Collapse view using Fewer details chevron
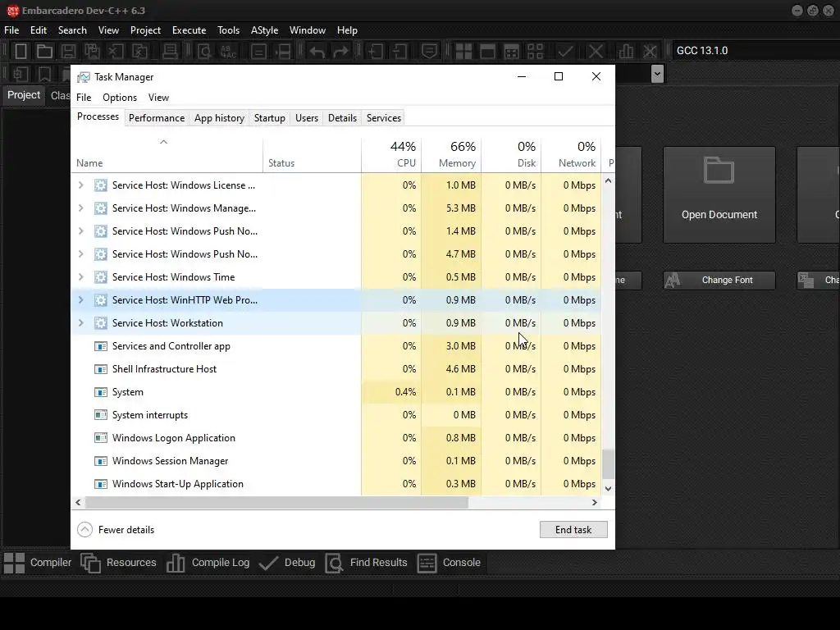 [84, 530]
